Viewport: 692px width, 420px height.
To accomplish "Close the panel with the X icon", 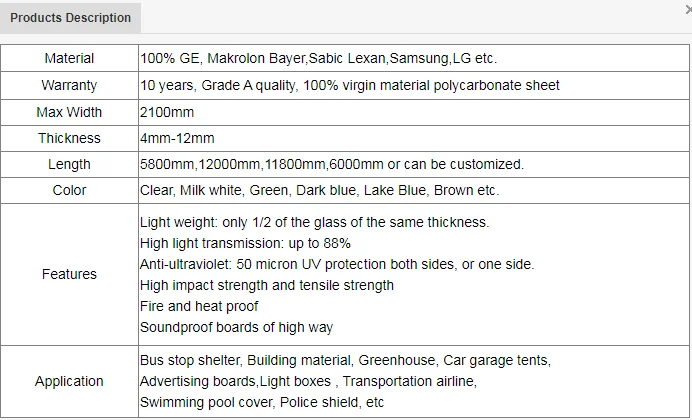I will [x=688, y=9].
